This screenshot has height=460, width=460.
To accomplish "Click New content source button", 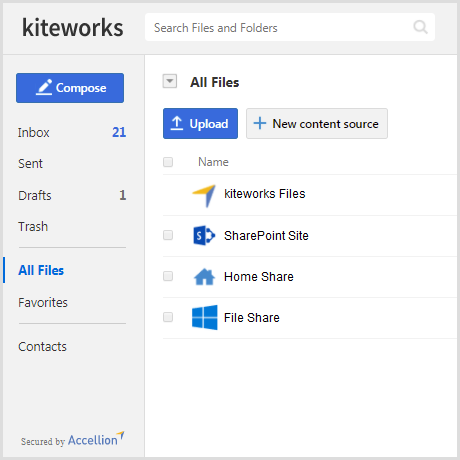I will 317,123.
